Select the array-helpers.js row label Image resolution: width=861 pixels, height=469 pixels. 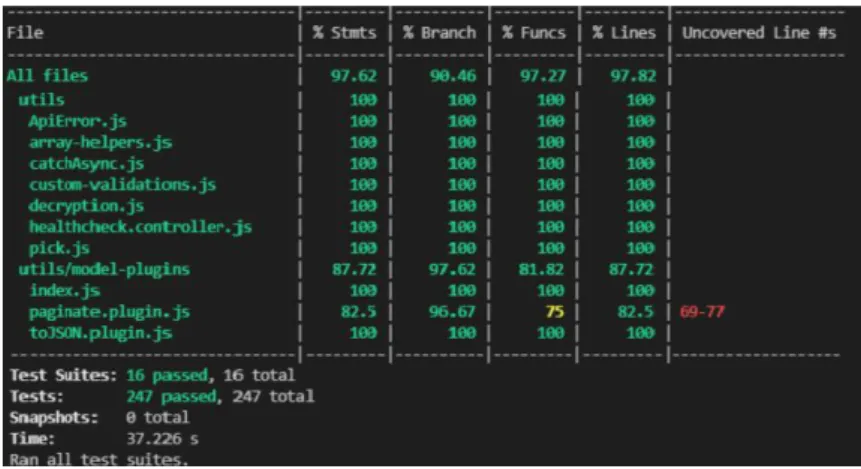pos(100,143)
